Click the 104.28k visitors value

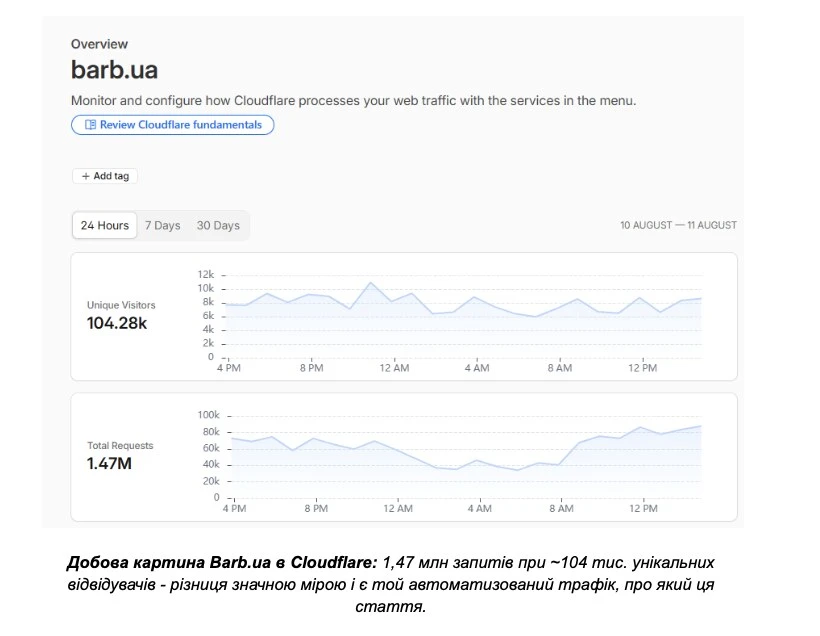coord(117,323)
